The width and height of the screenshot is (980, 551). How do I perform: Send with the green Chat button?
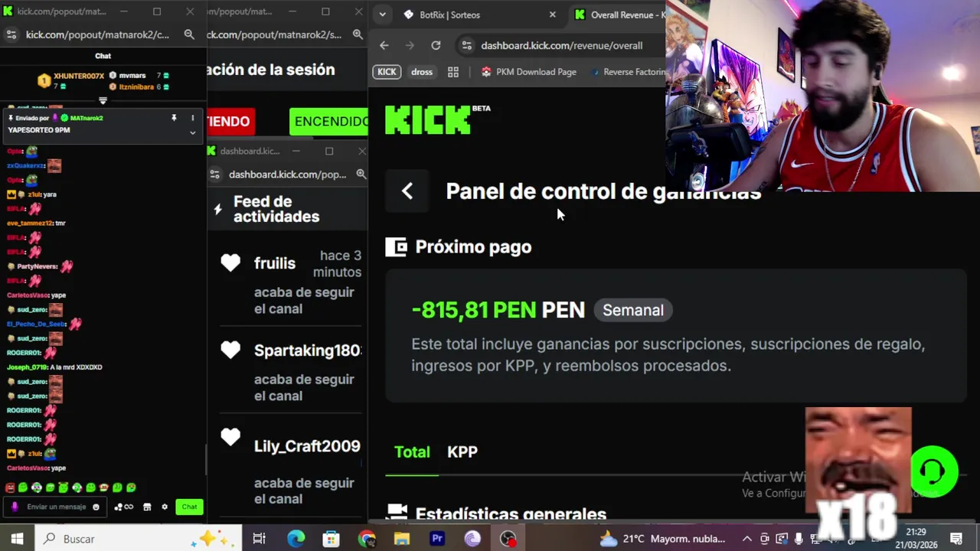(189, 507)
